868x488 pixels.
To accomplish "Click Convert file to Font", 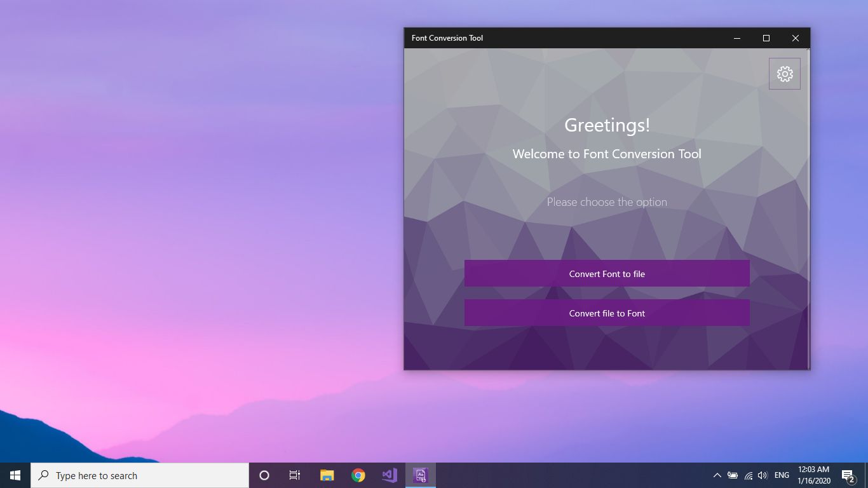I will pyautogui.click(x=607, y=313).
